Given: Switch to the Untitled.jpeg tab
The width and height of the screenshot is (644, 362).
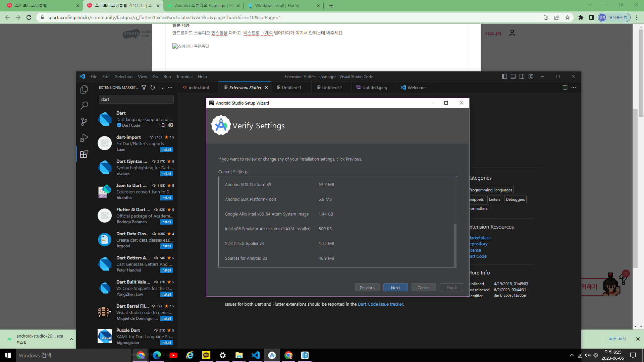Looking at the screenshot, I should [x=375, y=87].
